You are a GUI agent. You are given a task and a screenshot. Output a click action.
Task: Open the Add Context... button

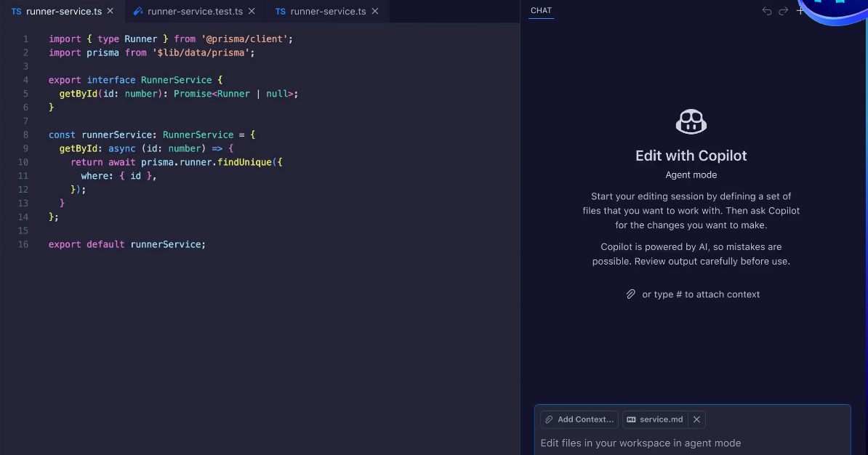tap(579, 419)
